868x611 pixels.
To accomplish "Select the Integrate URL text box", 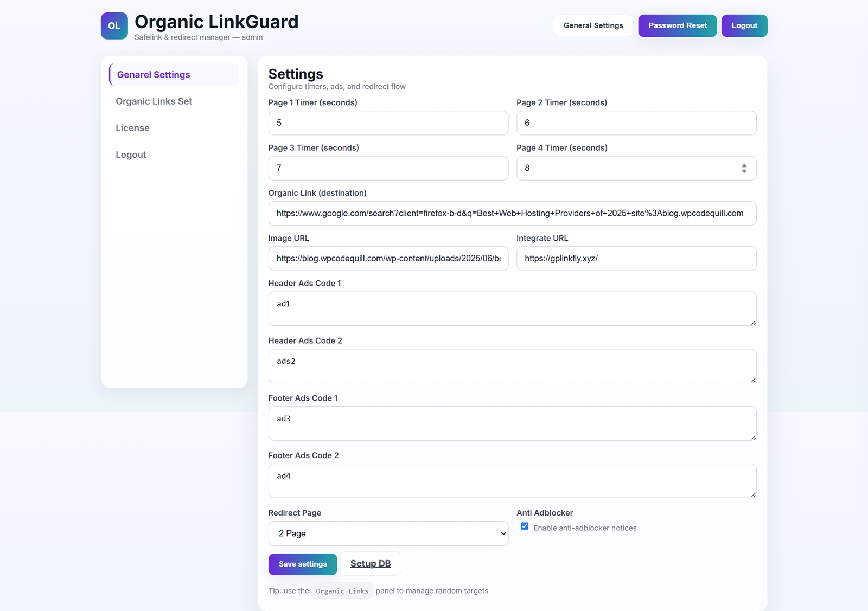I will coord(636,259).
